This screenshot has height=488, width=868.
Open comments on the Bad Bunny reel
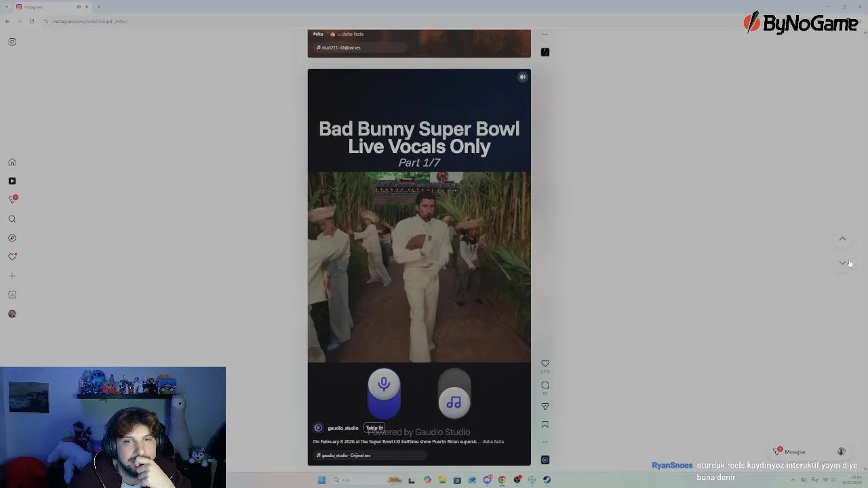pyautogui.click(x=545, y=385)
